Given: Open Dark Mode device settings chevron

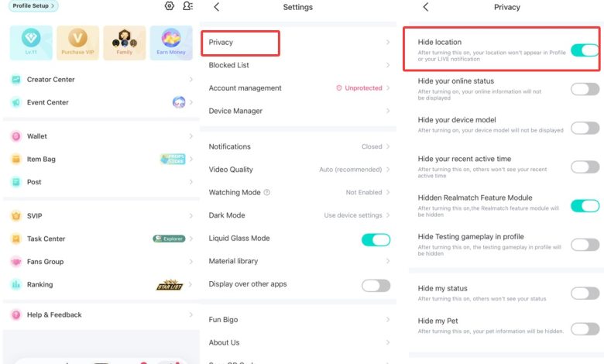Looking at the screenshot, I should (388, 215).
